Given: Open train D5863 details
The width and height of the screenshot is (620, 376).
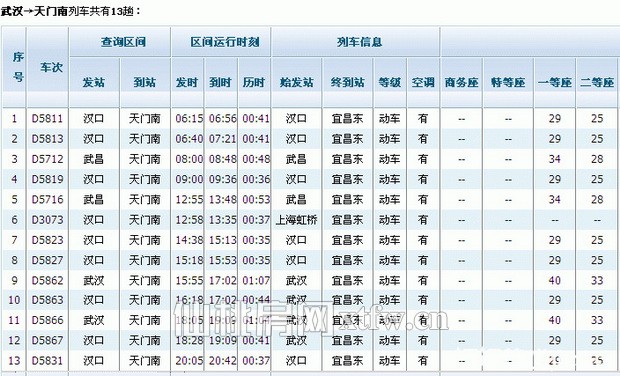Looking at the screenshot, I should tap(47, 300).
